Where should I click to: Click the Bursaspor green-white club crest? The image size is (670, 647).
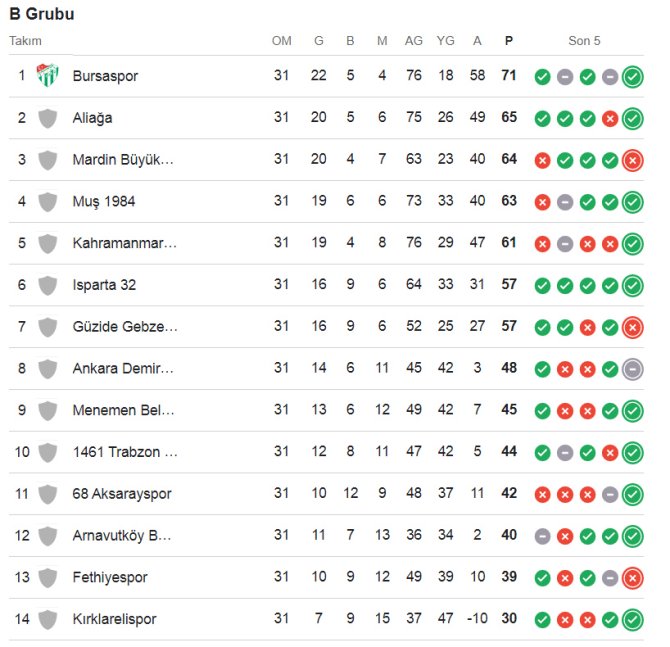[47, 76]
